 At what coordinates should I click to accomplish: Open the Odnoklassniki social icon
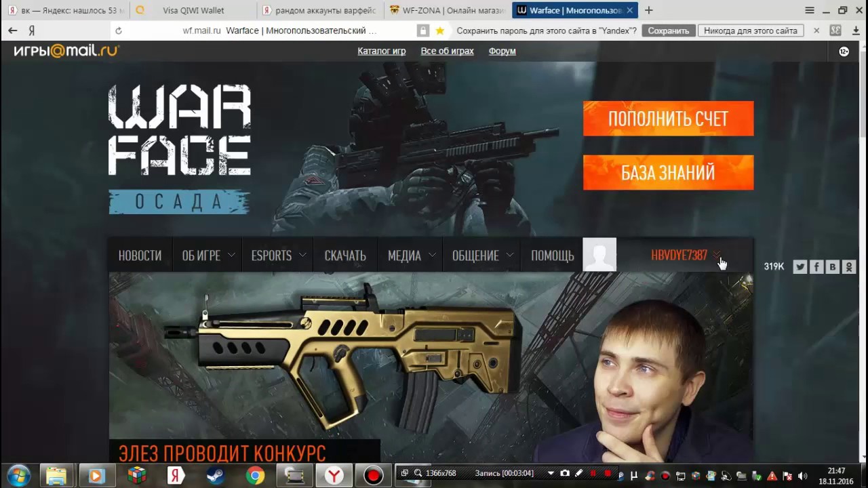(849, 267)
